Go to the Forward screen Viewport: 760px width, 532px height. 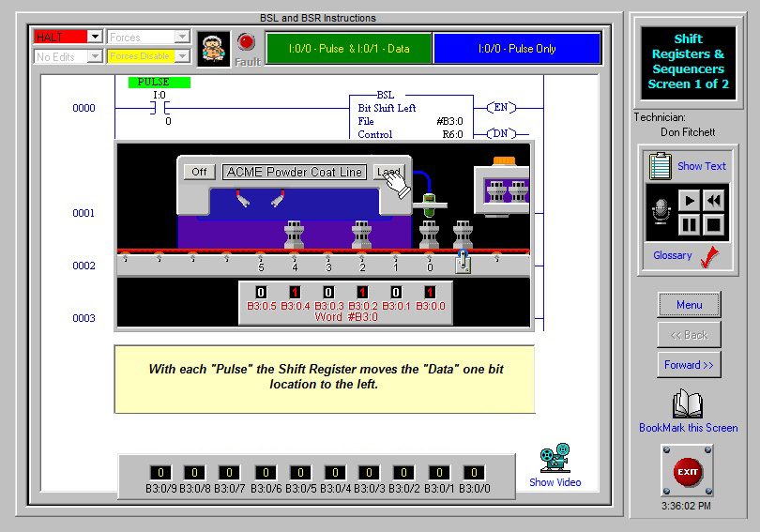click(689, 365)
